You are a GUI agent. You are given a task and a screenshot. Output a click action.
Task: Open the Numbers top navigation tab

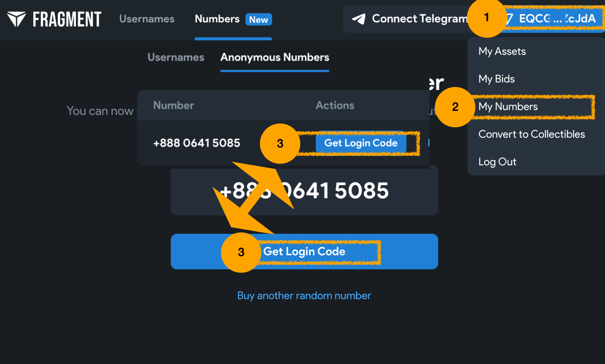[217, 19]
